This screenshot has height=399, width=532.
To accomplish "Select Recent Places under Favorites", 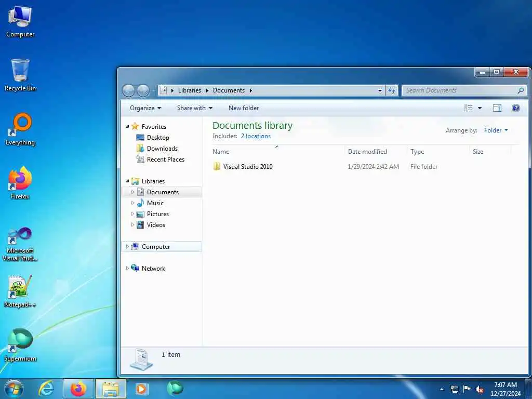I will point(166,159).
